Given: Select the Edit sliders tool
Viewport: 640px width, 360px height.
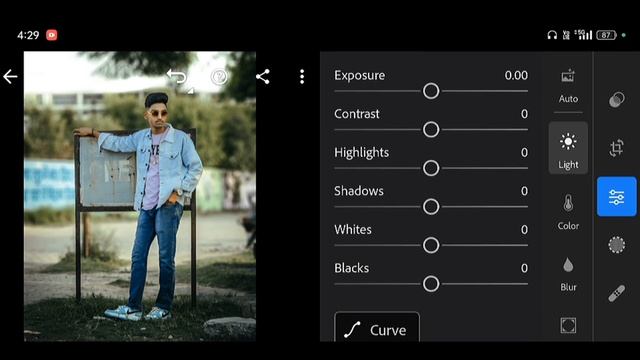Looking at the screenshot, I should tap(616, 197).
